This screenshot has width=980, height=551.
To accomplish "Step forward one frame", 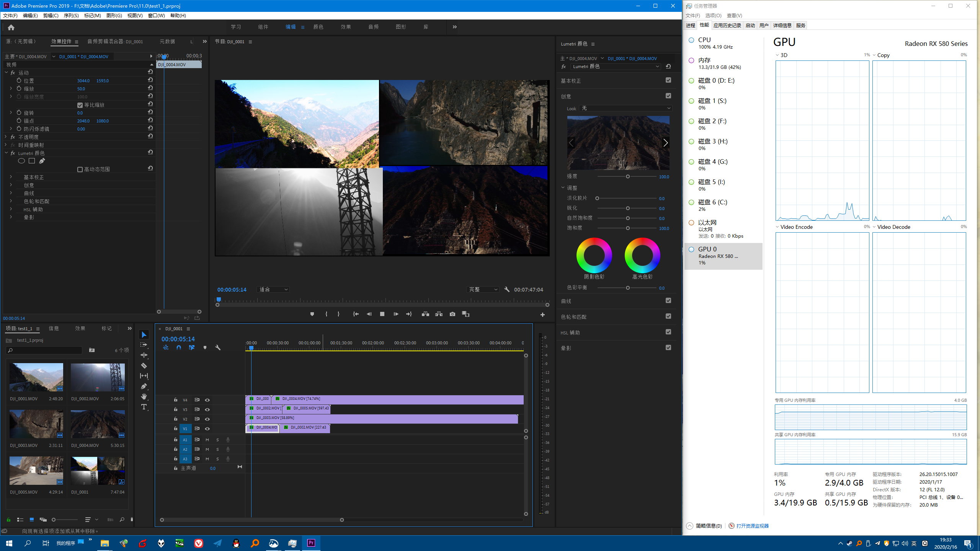I will (396, 314).
